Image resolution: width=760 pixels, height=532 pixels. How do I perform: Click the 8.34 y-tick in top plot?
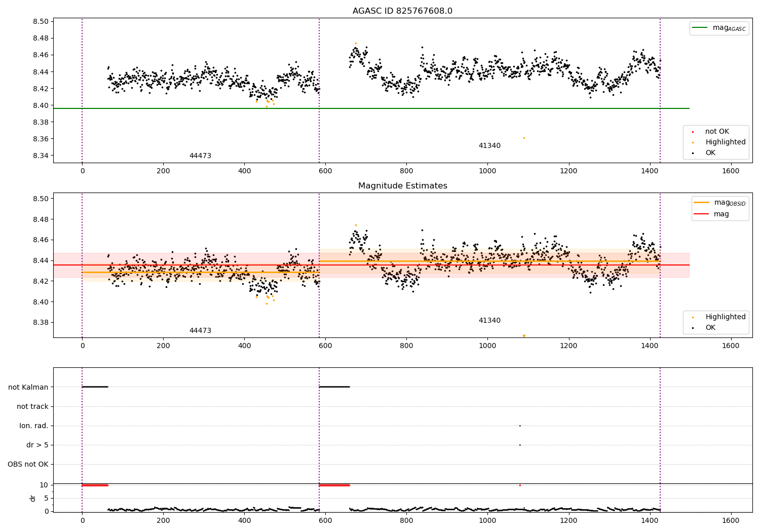[x=41, y=156]
